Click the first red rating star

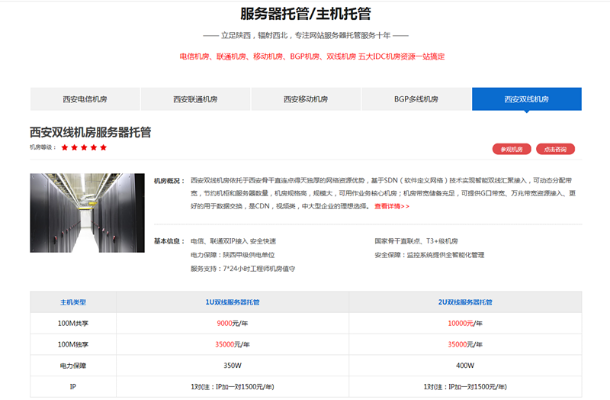coord(65,147)
